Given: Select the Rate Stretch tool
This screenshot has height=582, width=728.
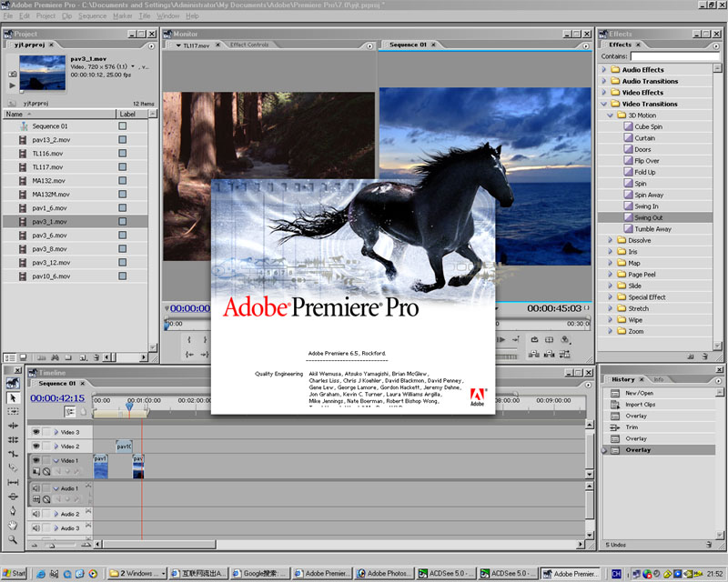Looking at the screenshot, I should pyautogui.click(x=13, y=454).
